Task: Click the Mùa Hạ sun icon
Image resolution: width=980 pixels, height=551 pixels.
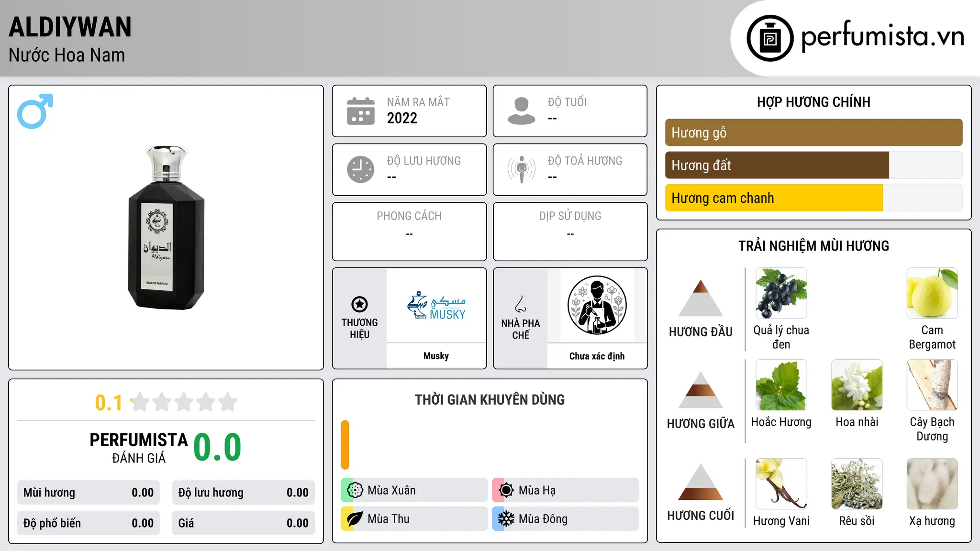Action: (506, 490)
